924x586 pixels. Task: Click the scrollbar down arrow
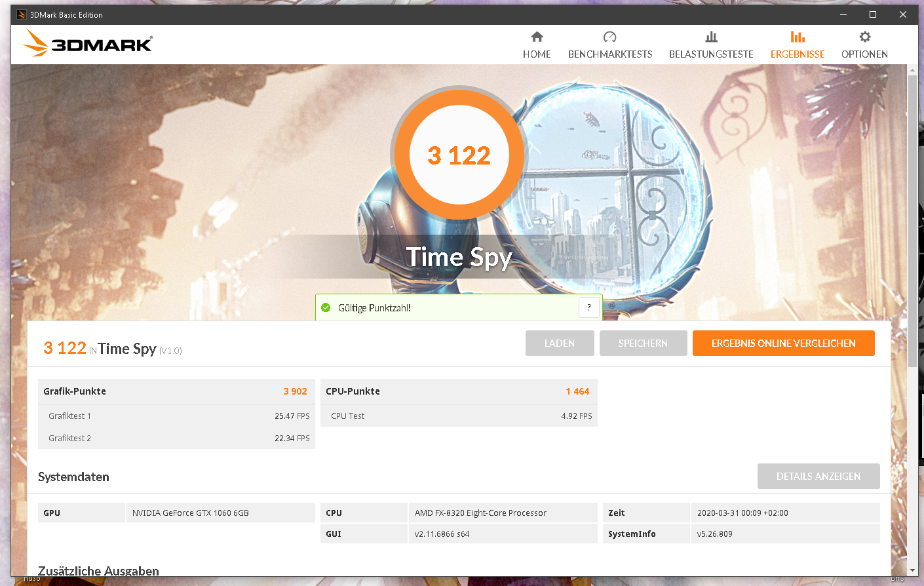tap(912, 571)
